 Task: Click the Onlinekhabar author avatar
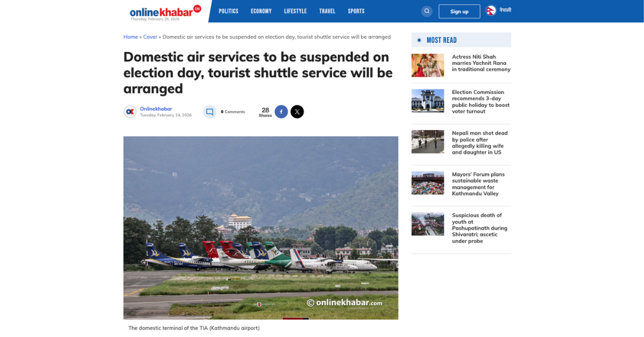[x=130, y=112]
